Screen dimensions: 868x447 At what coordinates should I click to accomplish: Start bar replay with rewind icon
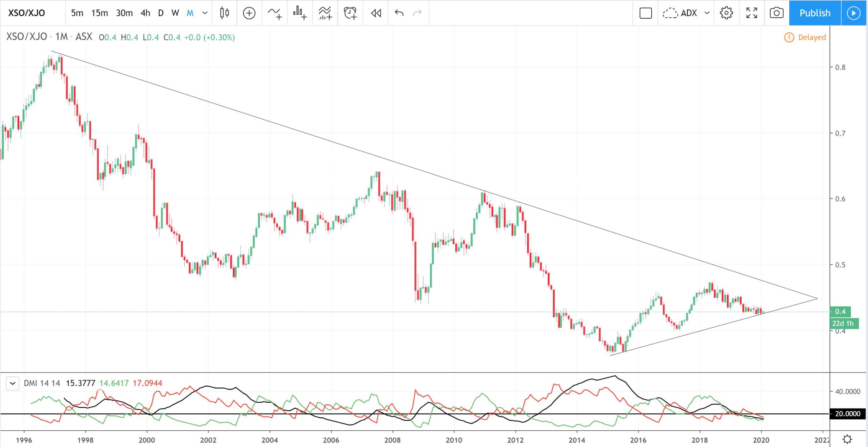coord(376,13)
